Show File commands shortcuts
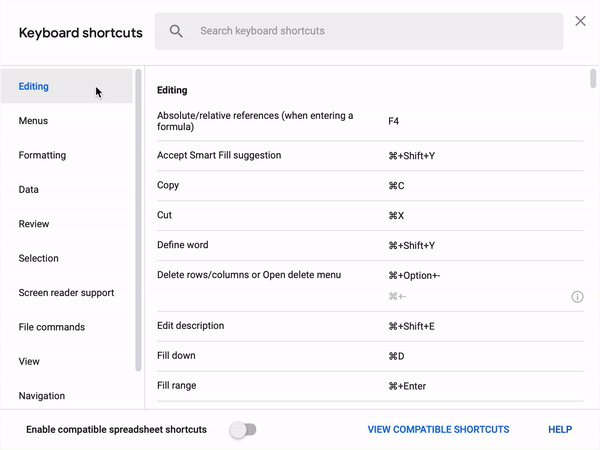Screen dimensions: 600x450 click(x=67, y=327)
